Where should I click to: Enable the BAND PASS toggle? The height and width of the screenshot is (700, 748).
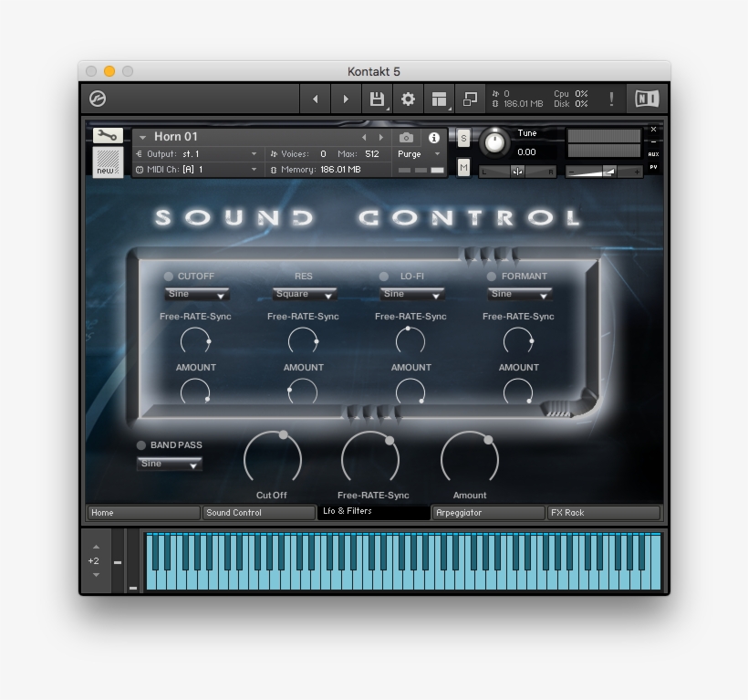pos(141,445)
